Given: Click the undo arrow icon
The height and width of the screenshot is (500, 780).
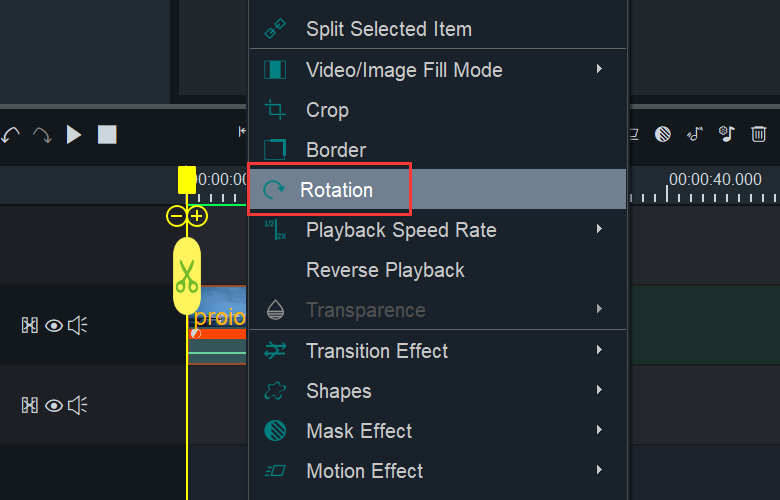Looking at the screenshot, I should tap(11, 134).
